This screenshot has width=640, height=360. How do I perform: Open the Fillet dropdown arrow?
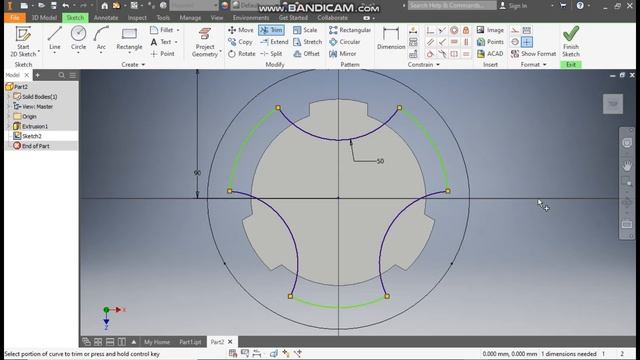coord(178,30)
